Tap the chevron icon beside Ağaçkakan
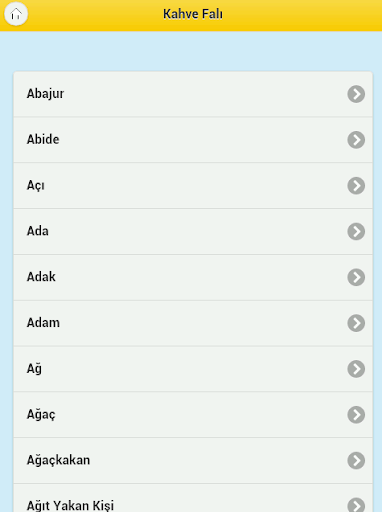This screenshot has height=512, width=382. coord(356,461)
